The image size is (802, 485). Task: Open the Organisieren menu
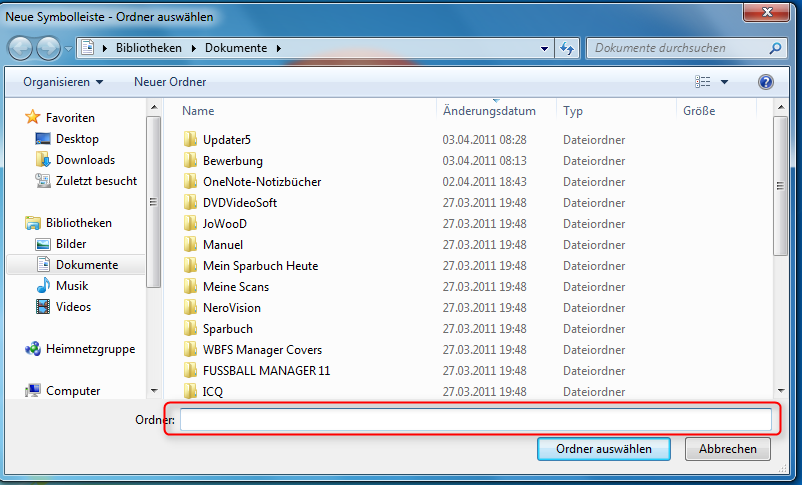click(63, 82)
